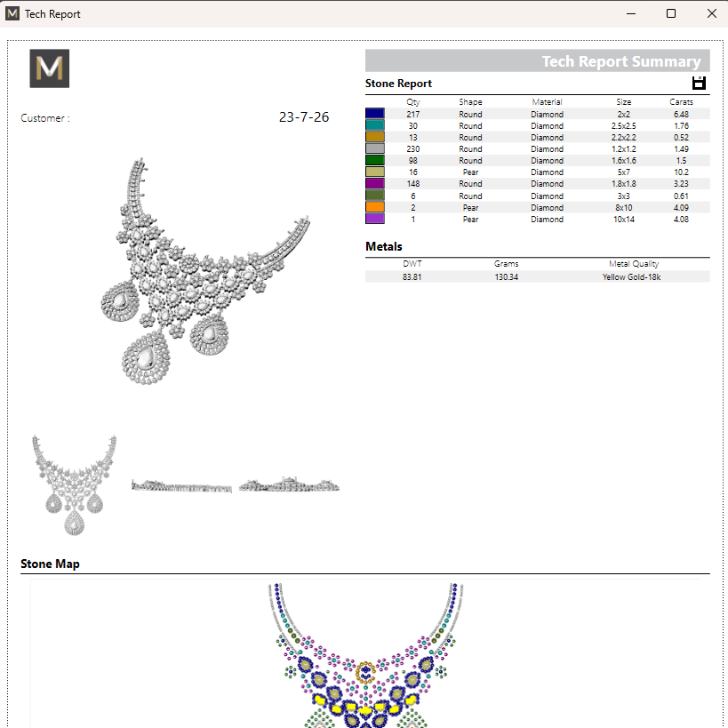Click quantity value 217
This screenshot has height=728, width=728.
412,114
